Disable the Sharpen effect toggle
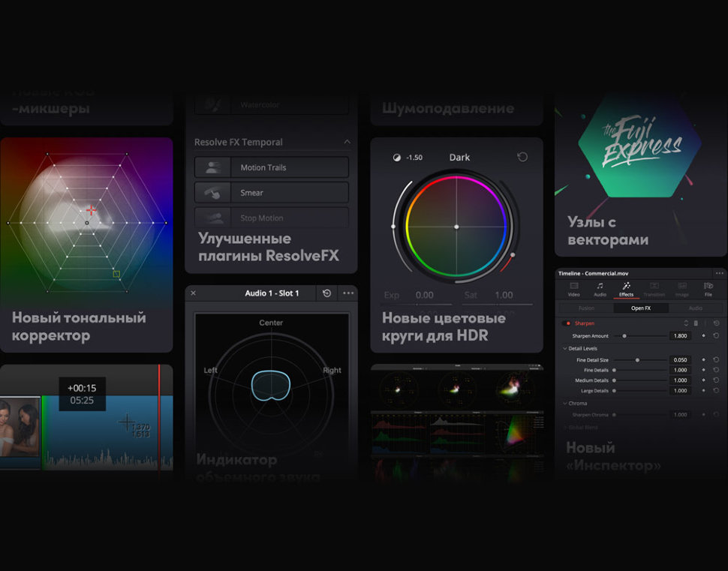Image resolution: width=728 pixels, height=571 pixels. 567,323
